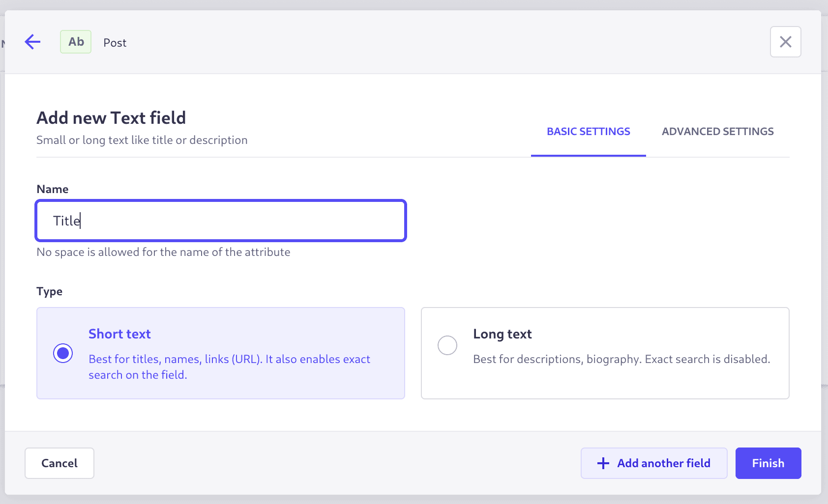Close the dialog with the X icon
Screen dimensions: 828x504
[785, 42]
